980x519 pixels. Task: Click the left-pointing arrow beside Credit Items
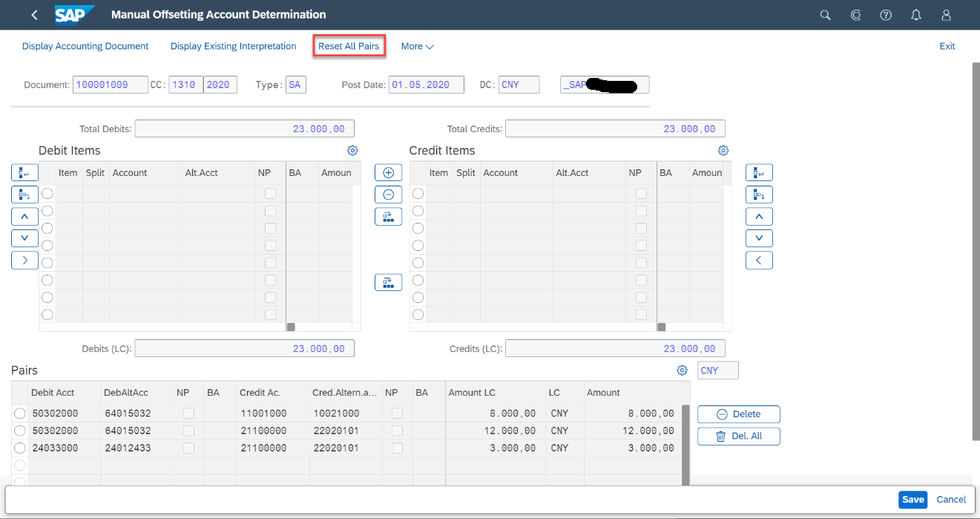(x=759, y=261)
